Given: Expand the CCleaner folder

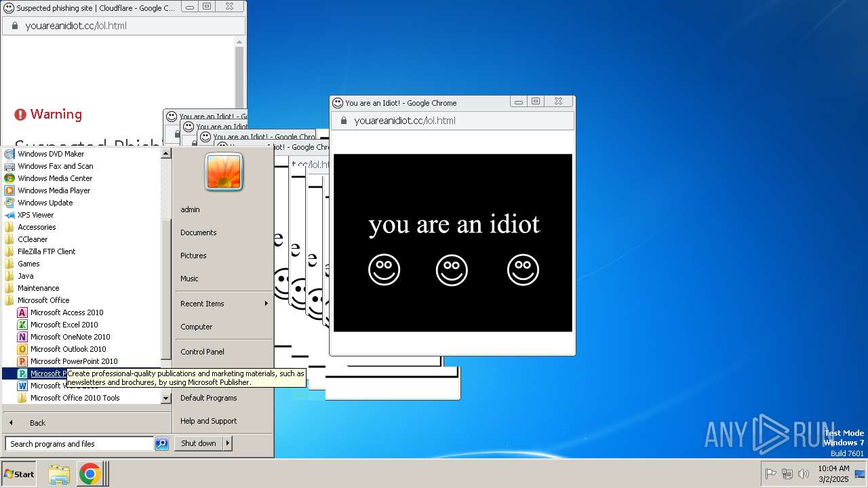Looking at the screenshot, I should click(33, 239).
